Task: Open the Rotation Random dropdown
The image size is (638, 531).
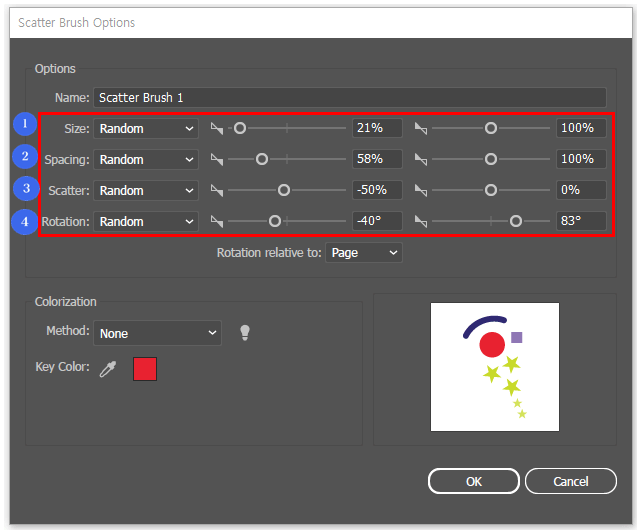Action: [146, 221]
